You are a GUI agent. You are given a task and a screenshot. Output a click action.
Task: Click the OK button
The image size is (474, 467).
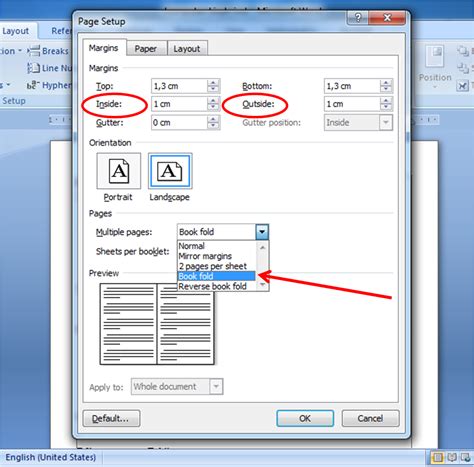(305, 418)
